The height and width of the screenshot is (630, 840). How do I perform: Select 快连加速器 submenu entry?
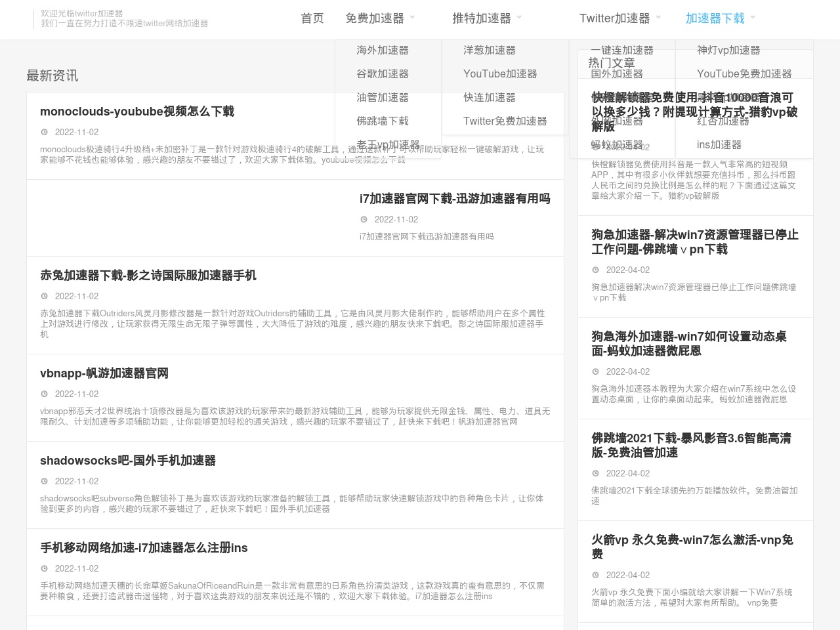tap(490, 97)
